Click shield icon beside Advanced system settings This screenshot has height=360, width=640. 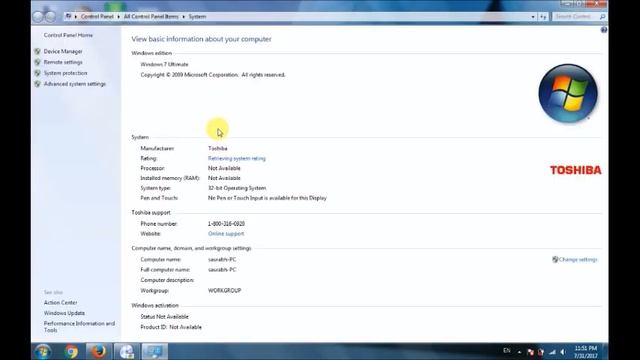[38, 84]
